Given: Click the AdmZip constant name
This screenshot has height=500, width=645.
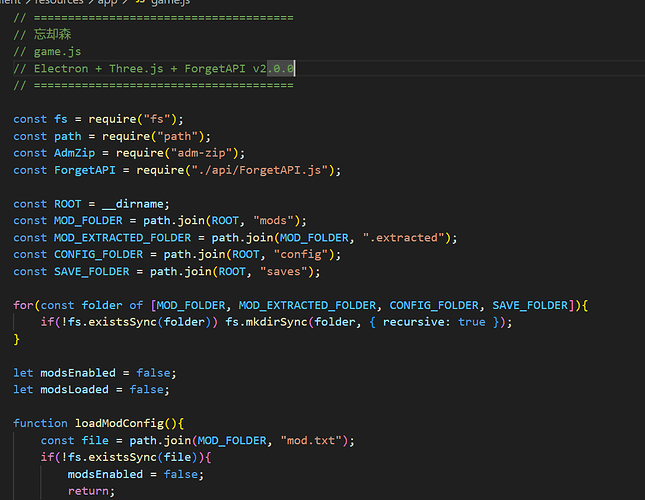Looking at the screenshot, I should click(74, 153).
